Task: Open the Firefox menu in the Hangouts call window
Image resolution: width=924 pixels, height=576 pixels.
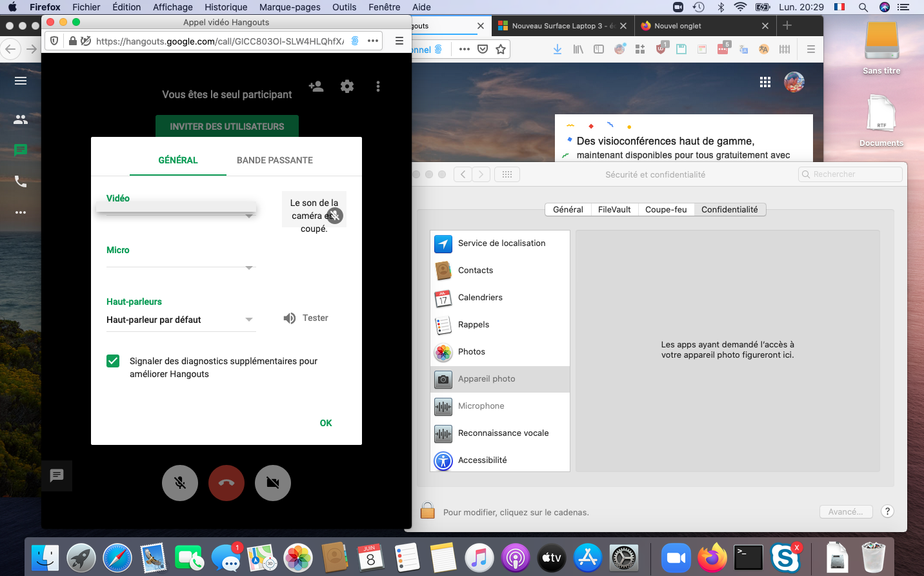Action: click(399, 41)
